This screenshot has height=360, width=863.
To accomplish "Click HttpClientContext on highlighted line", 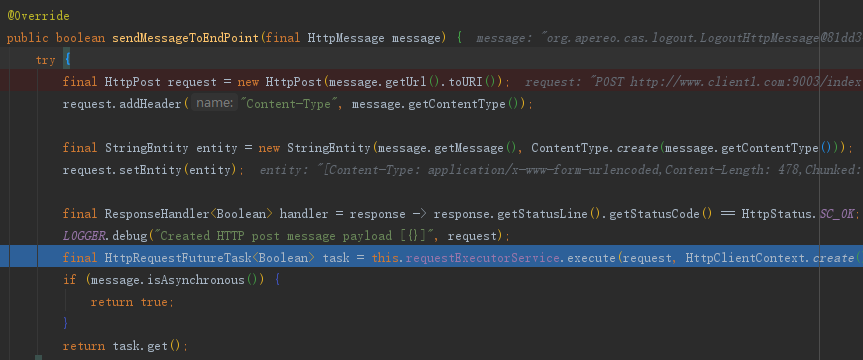I will pyautogui.click(x=746, y=258).
